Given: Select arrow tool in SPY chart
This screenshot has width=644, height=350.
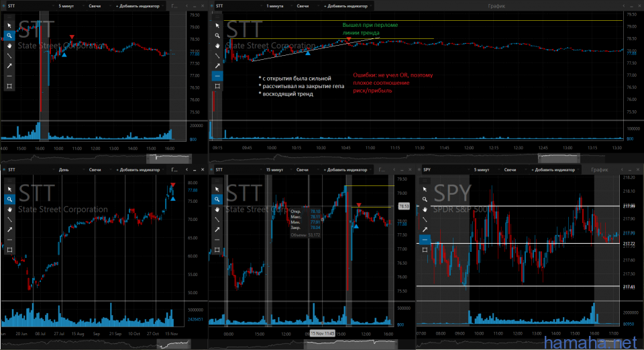Looking at the screenshot, I should coord(425,230).
